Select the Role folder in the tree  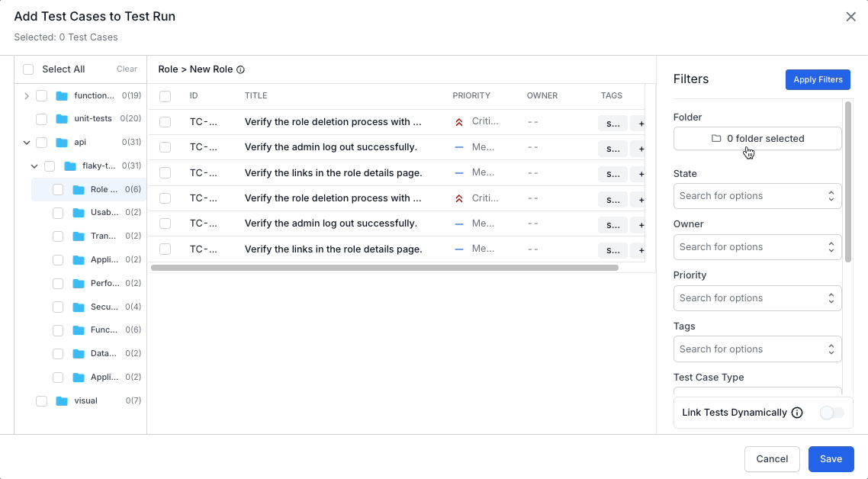point(104,190)
